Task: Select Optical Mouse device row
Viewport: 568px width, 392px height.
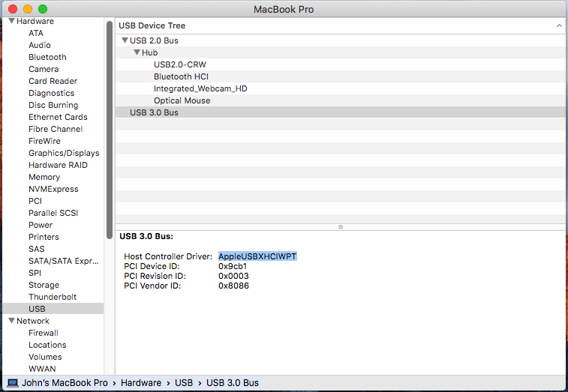Action: (340, 100)
